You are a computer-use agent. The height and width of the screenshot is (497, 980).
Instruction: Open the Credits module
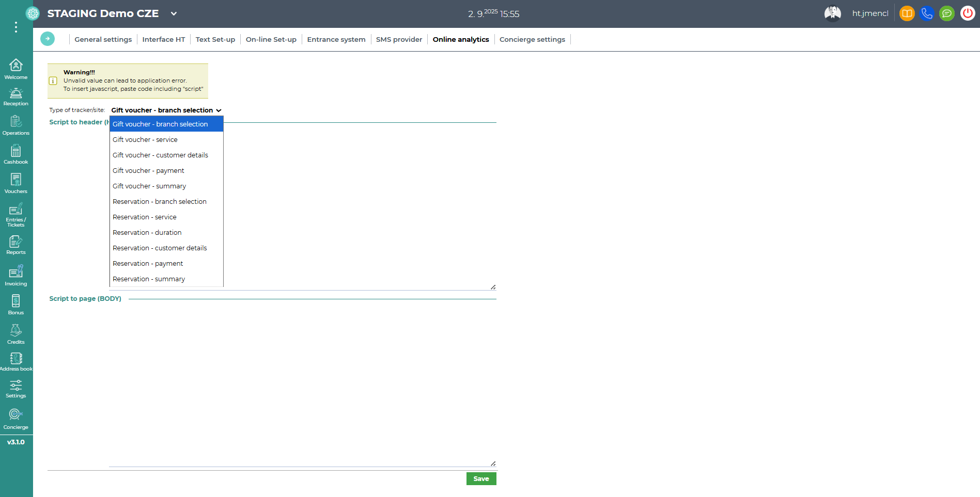click(16, 334)
